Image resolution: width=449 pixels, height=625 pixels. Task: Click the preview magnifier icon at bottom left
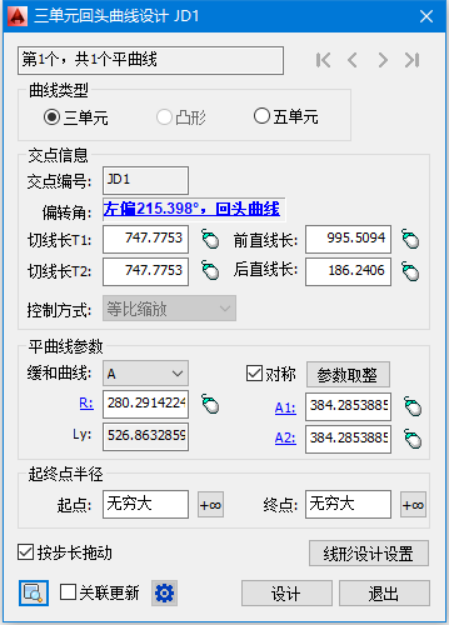(33, 593)
